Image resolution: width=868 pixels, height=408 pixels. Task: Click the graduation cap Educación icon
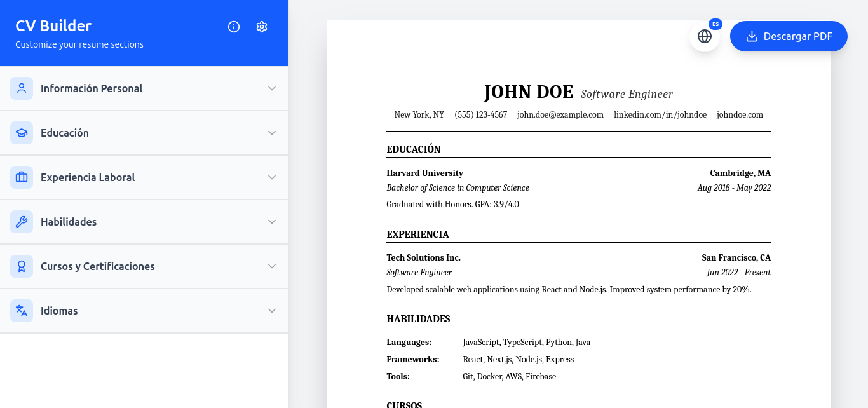tap(22, 133)
